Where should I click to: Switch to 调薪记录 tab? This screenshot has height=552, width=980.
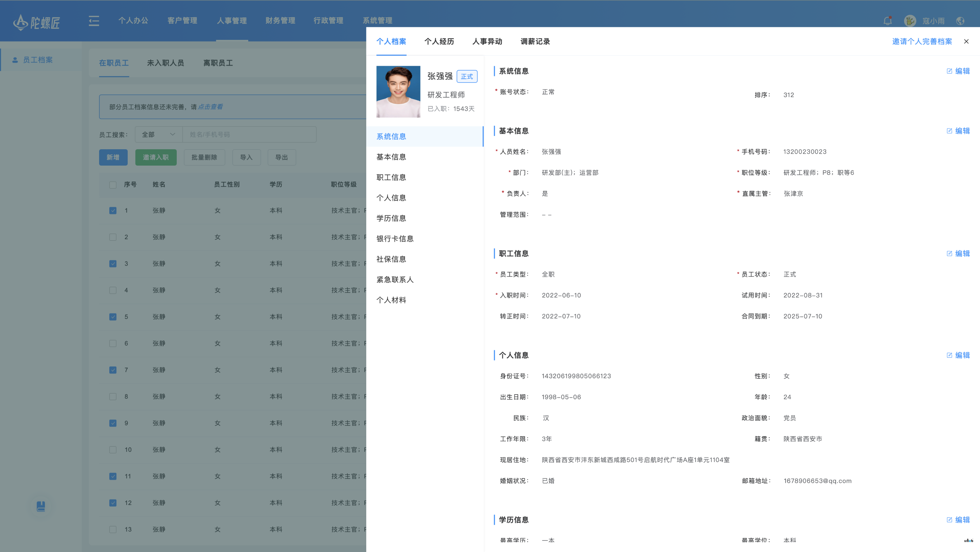(535, 41)
